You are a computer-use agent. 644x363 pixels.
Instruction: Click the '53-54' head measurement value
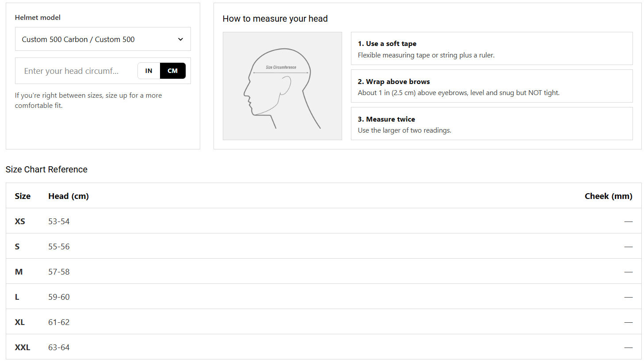(59, 221)
